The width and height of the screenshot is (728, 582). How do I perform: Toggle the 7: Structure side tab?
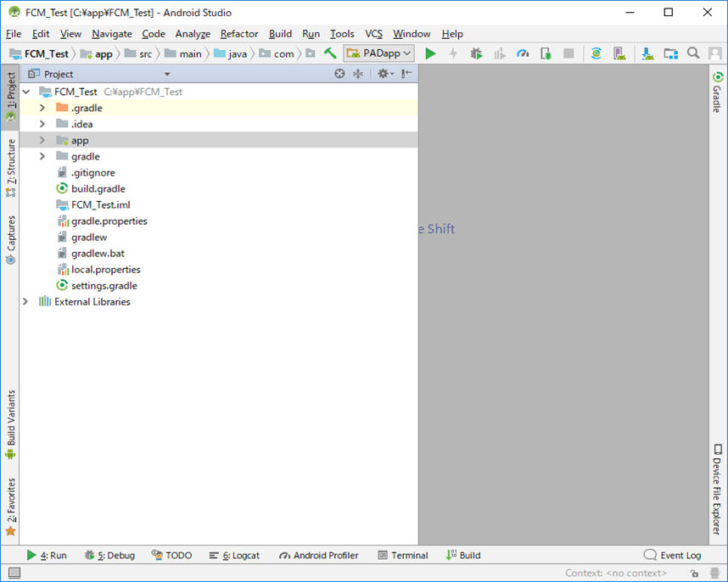coord(10,169)
